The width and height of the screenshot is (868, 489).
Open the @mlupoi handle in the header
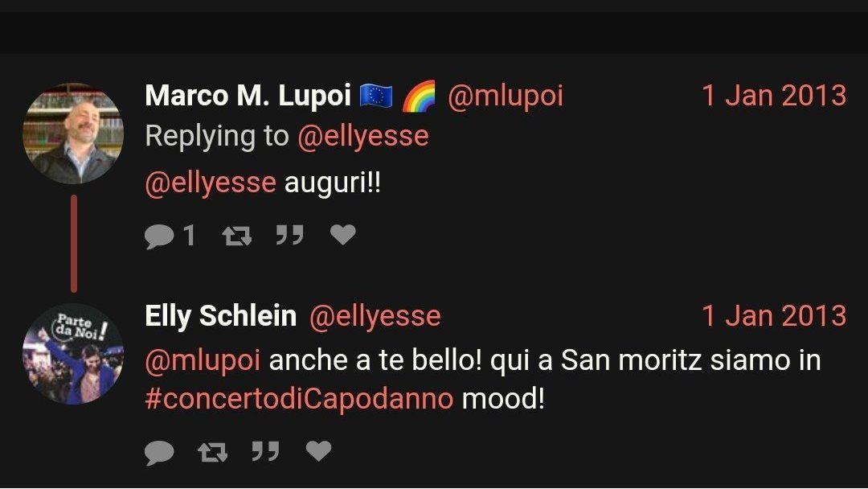(x=506, y=96)
